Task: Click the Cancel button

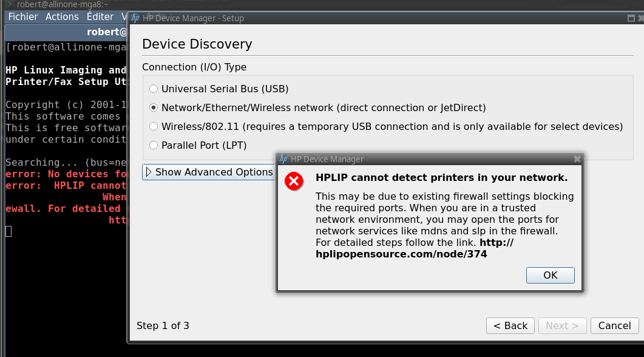Action: point(614,326)
